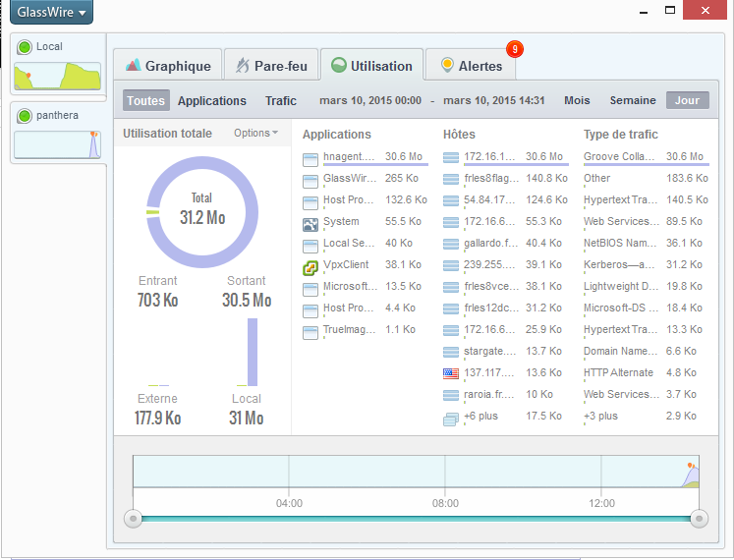Click the orange alert marker on the timeline graph

tap(690, 465)
